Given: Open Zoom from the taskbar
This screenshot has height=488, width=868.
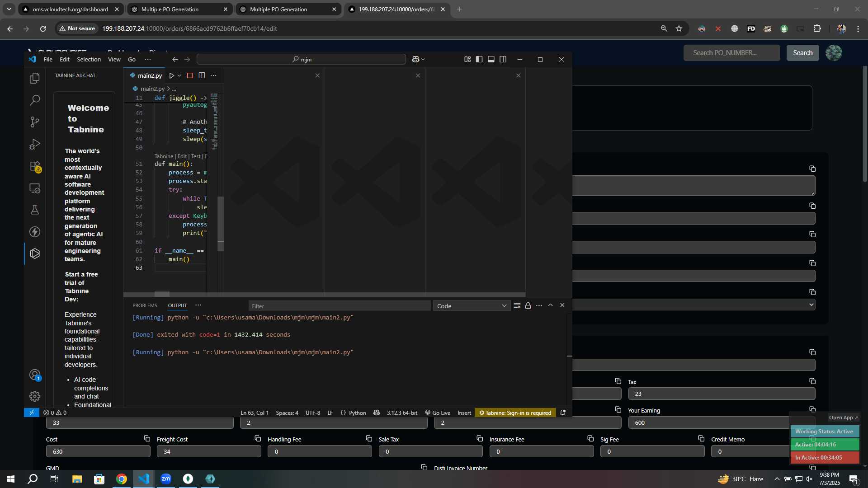Looking at the screenshot, I should 165,479.
